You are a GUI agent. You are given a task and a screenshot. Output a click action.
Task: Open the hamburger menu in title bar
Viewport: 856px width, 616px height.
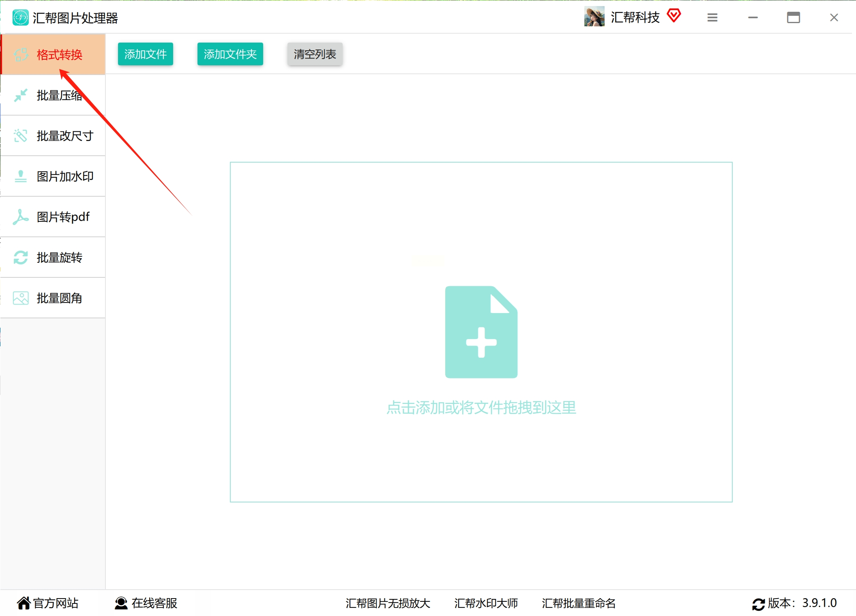[712, 17]
